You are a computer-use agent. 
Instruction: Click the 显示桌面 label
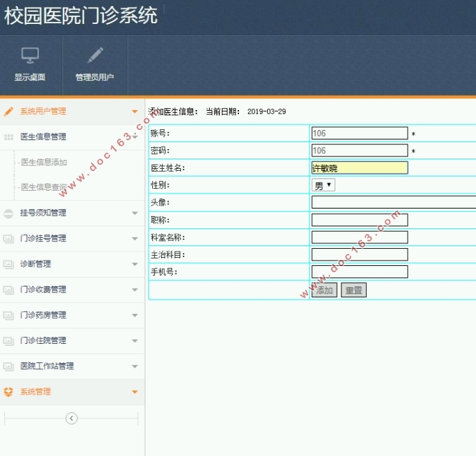(30, 77)
